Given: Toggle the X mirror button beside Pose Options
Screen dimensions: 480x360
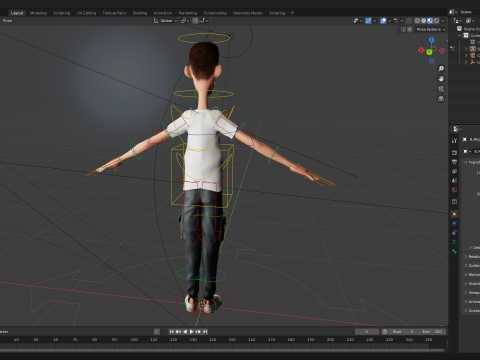Looking at the screenshot, I should tap(410, 29).
